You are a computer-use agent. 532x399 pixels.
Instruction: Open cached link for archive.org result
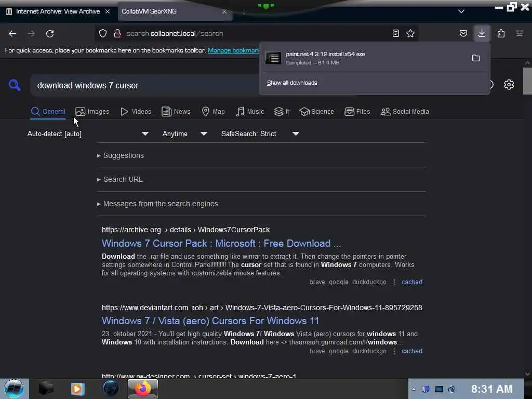pos(412,282)
